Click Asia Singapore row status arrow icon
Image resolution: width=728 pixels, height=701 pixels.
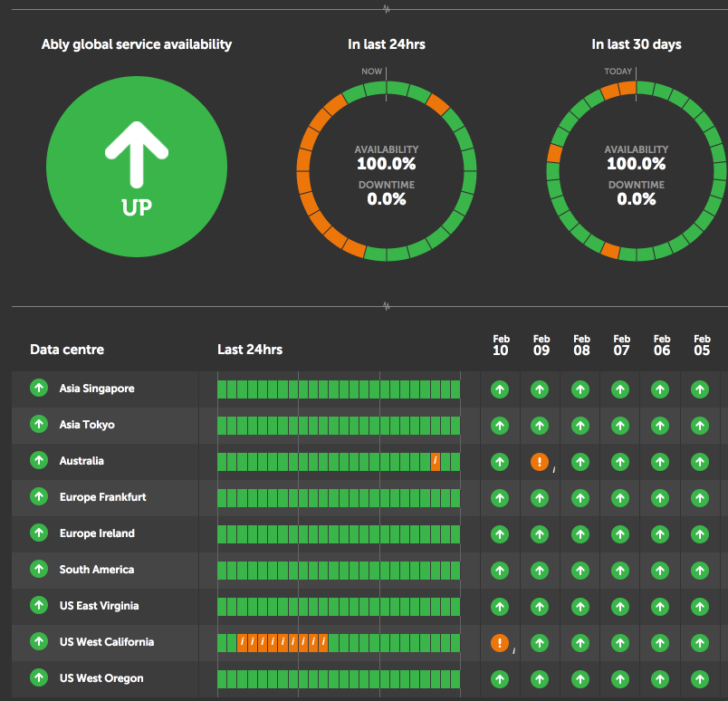tap(39, 388)
